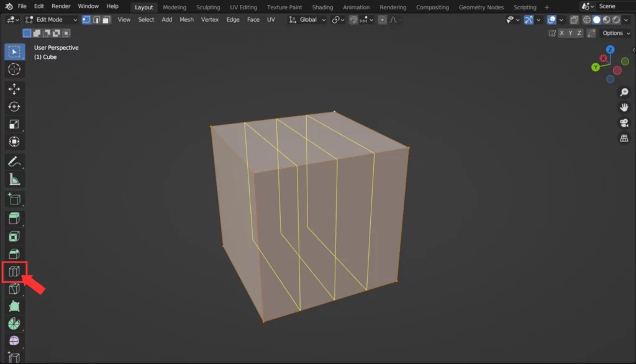Screen dimensions: 636x364
Task: Activate the Loop Cut tool
Action: 14,271
